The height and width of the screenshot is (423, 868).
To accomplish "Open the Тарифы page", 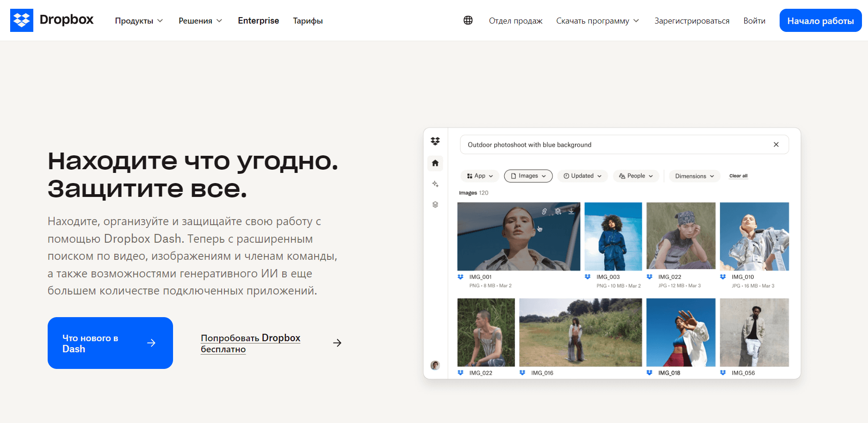I will click(x=308, y=21).
